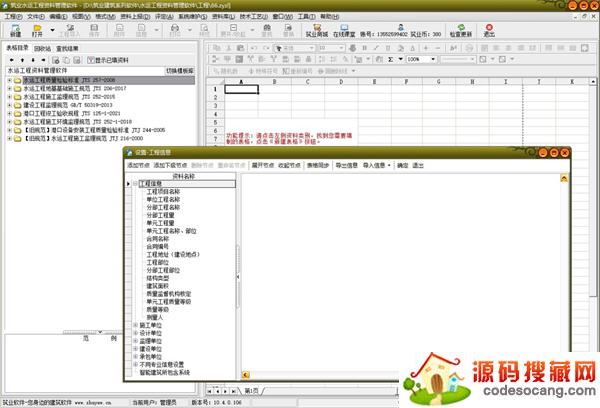Select 工程项目名称 in the dialog tree
The image size is (600, 408).
[163, 192]
